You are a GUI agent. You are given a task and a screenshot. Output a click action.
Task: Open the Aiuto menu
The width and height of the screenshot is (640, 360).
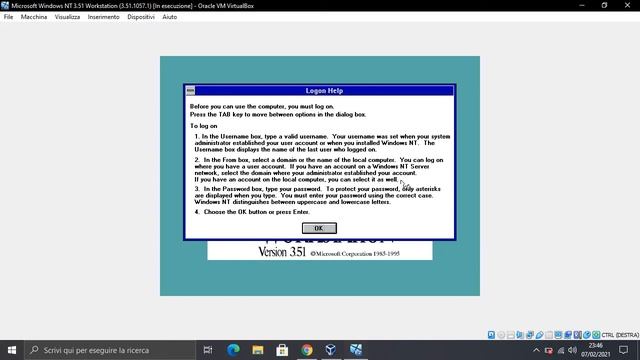[169, 17]
